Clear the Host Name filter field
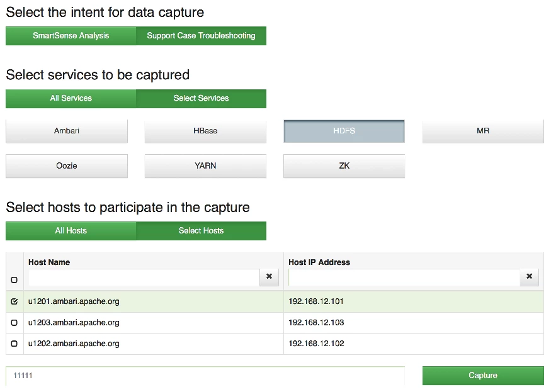This screenshot has height=392, width=551. (x=269, y=277)
